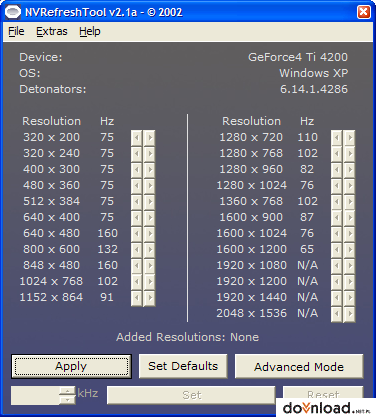Viewport: 376px width, 417px height.
Task: Decrease Hz for 1024 x 768 resolution
Action: pyautogui.click(x=136, y=281)
